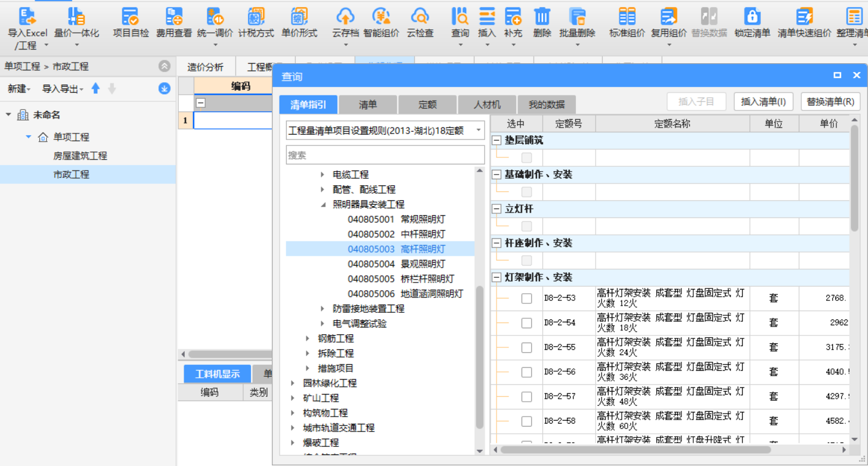Open 费用查看 in the toolbar
868x466 pixels.
174,16
